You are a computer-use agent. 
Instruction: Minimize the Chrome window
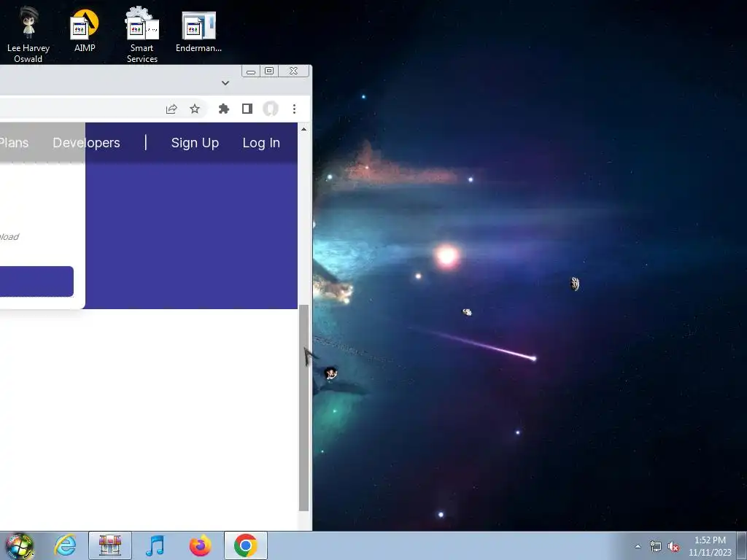click(x=251, y=71)
